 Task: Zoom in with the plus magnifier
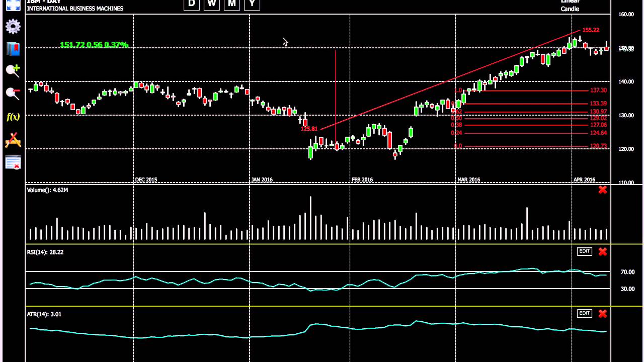point(13,71)
